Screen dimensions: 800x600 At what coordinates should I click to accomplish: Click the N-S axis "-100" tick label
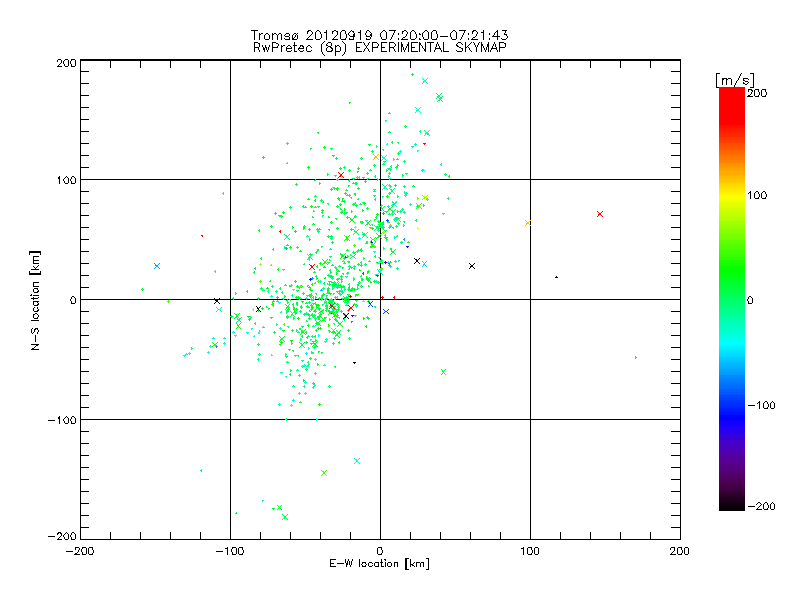tap(62, 420)
